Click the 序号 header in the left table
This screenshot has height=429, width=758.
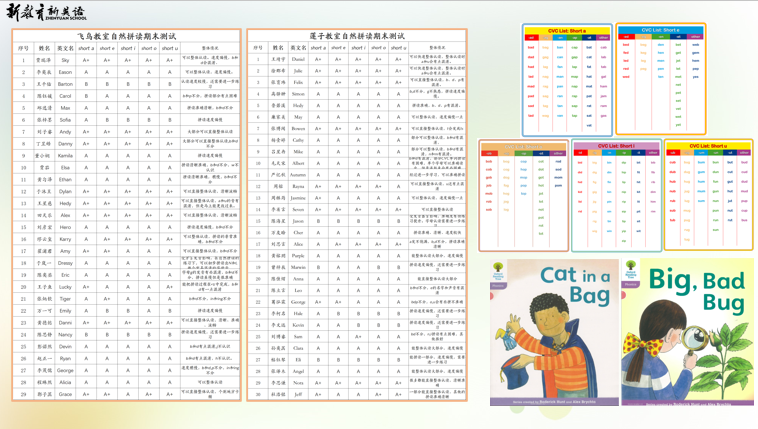[x=23, y=48]
